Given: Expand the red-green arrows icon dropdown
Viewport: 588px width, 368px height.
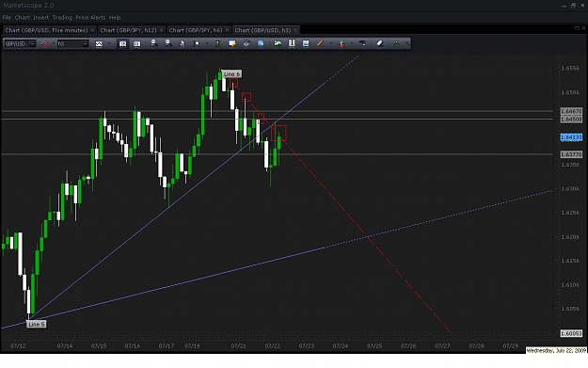Looking at the screenshot, I should [x=352, y=44].
